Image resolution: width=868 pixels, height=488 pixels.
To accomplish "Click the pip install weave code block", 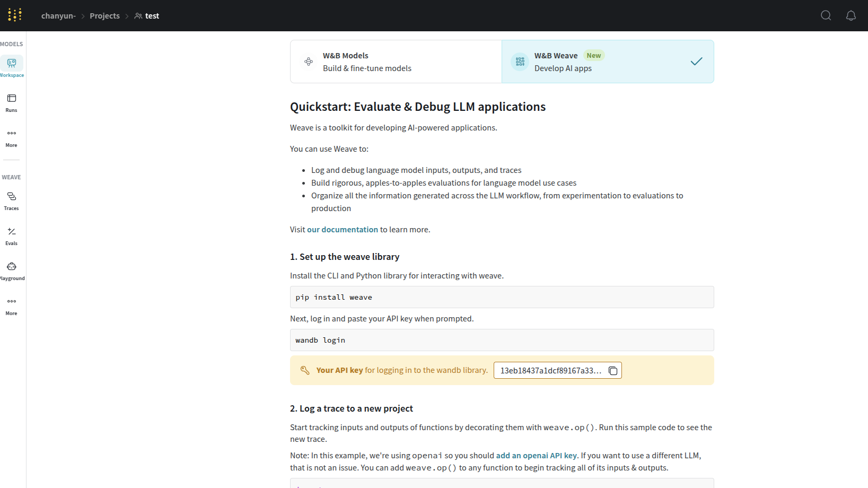I will pos(502,297).
